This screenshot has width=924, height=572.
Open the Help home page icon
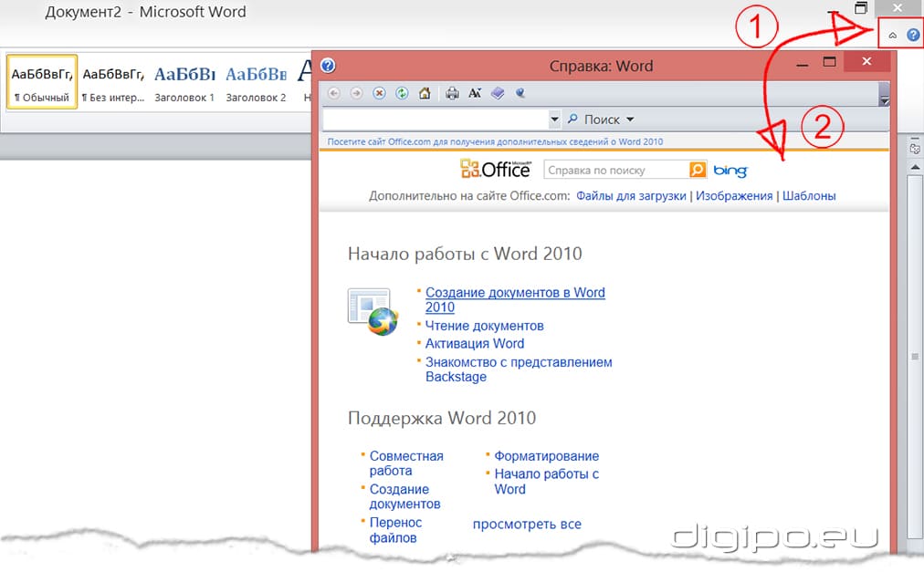point(424,93)
